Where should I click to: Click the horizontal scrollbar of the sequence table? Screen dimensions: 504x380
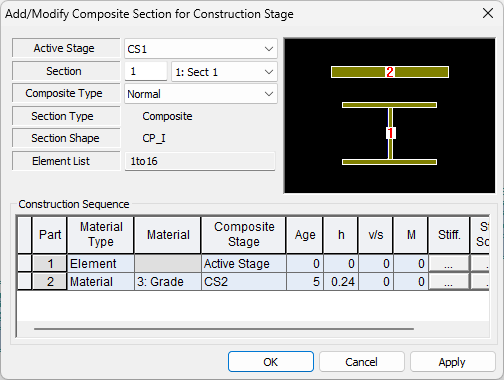pyautogui.click(x=224, y=329)
